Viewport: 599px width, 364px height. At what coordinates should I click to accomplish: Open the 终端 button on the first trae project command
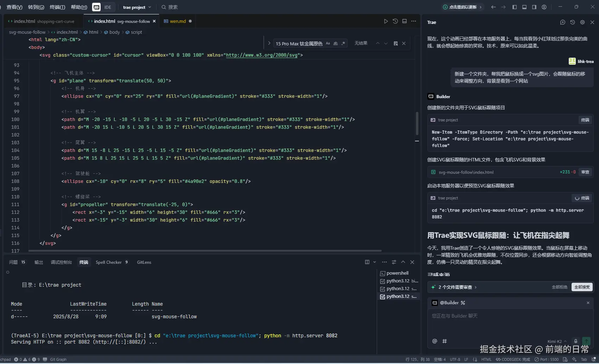tap(585, 120)
